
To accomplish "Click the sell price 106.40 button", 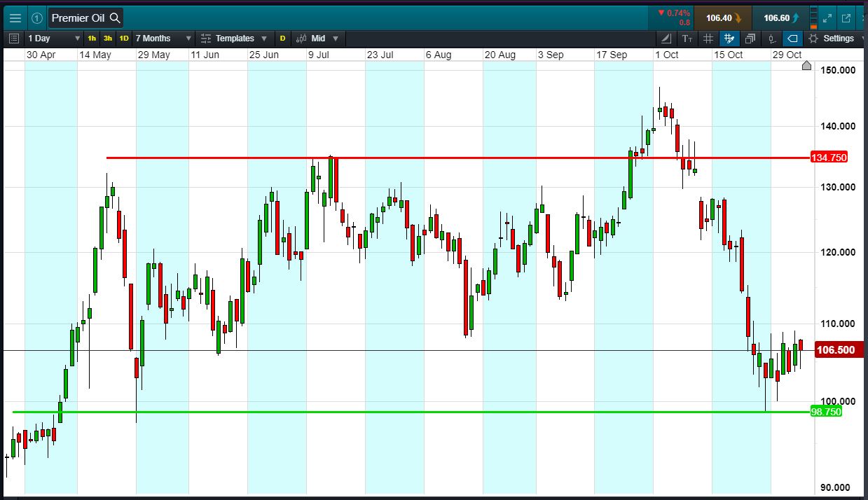I will pyautogui.click(x=722, y=18).
